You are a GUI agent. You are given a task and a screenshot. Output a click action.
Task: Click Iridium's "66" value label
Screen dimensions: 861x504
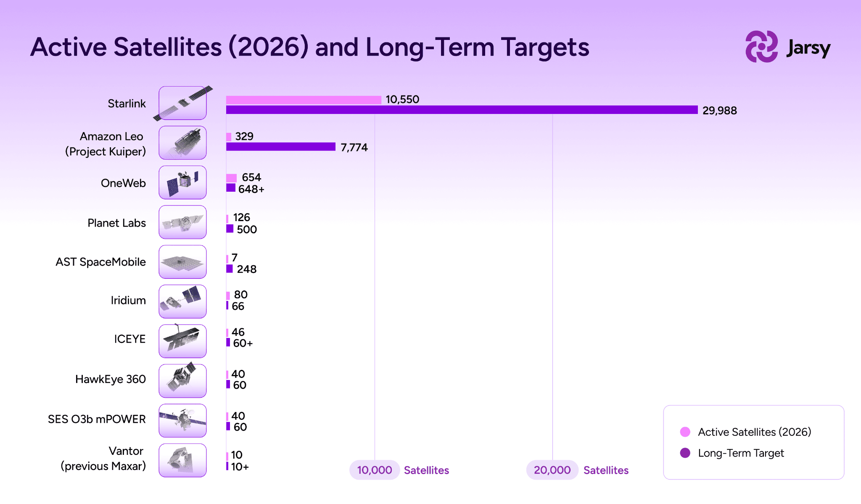click(x=238, y=306)
